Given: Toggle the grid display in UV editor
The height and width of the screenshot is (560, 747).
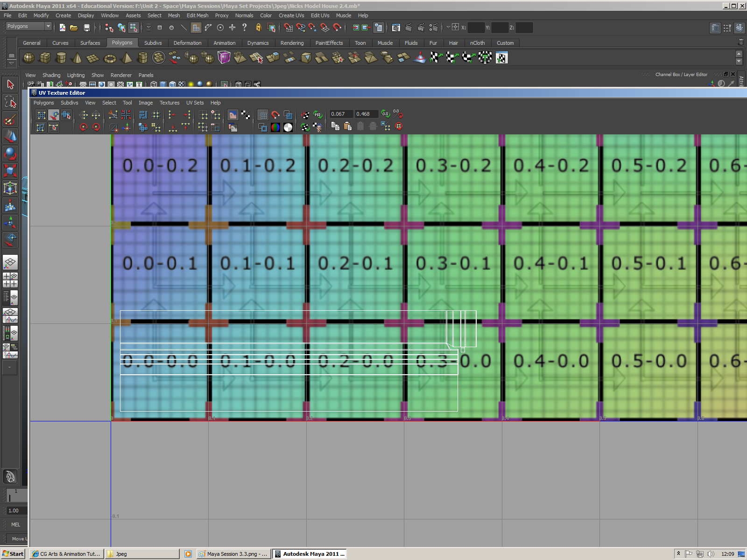Looking at the screenshot, I should pos(263,114).
